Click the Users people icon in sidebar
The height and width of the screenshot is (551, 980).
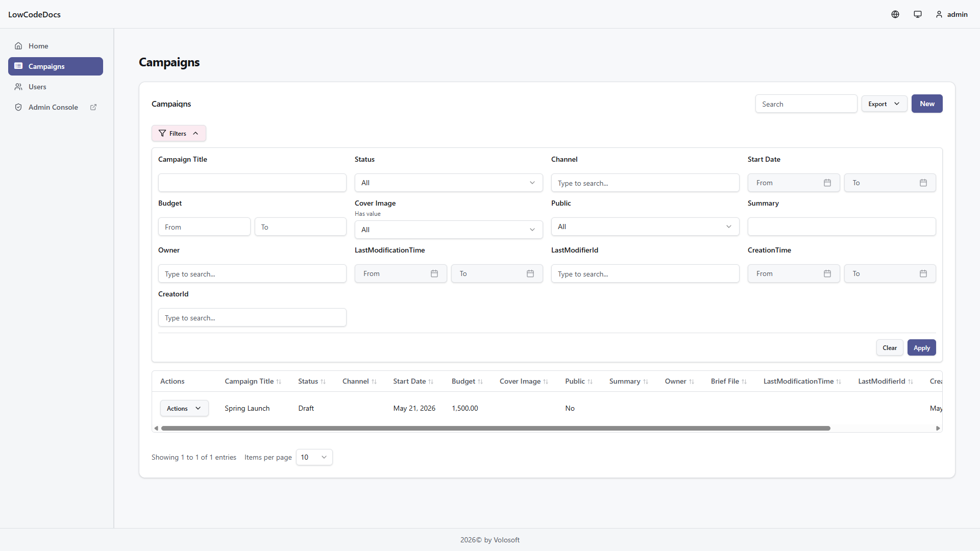point(18,87)
